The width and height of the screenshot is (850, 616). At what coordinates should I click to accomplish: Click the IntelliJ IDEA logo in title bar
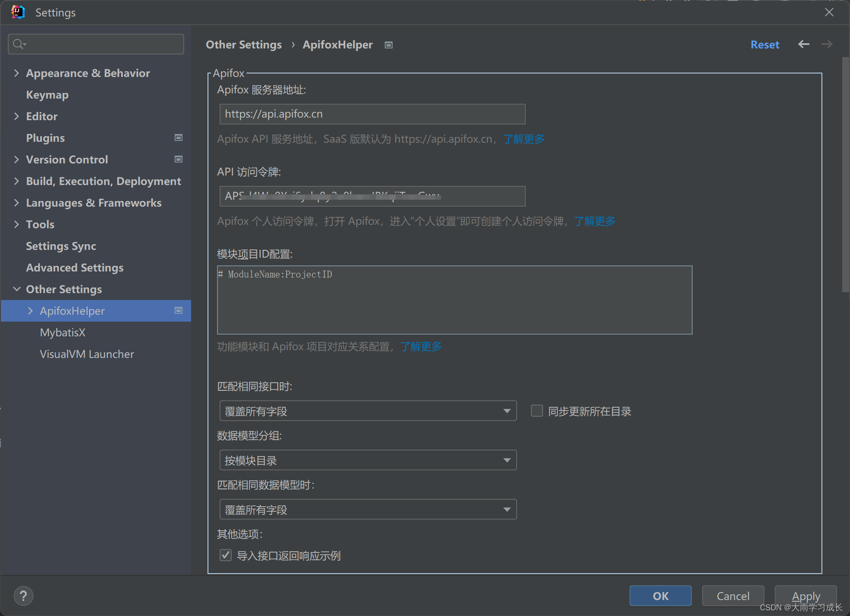point(18,12)
